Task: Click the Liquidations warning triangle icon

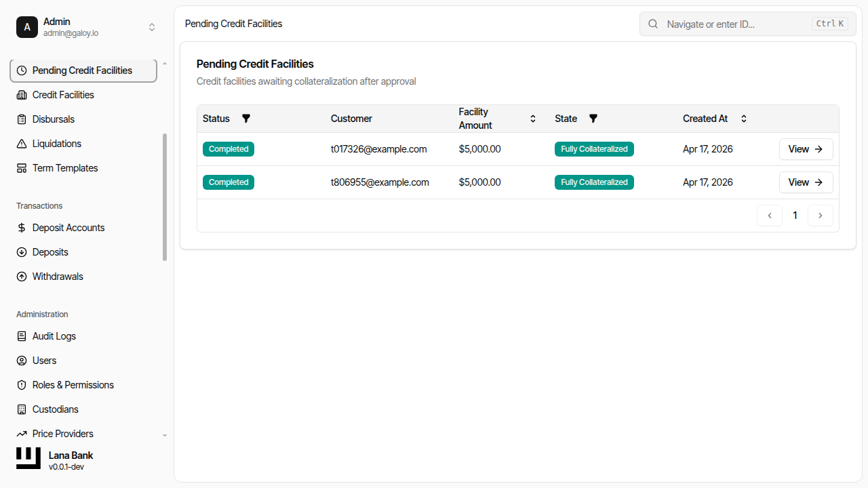Action: [x=22, y=144]
